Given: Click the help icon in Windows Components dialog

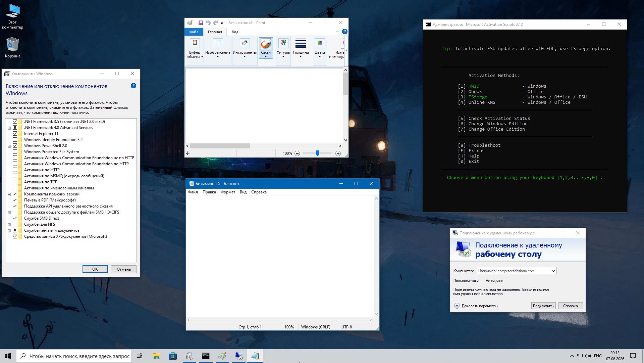Looking at the screenshot, I should (133, 86).
